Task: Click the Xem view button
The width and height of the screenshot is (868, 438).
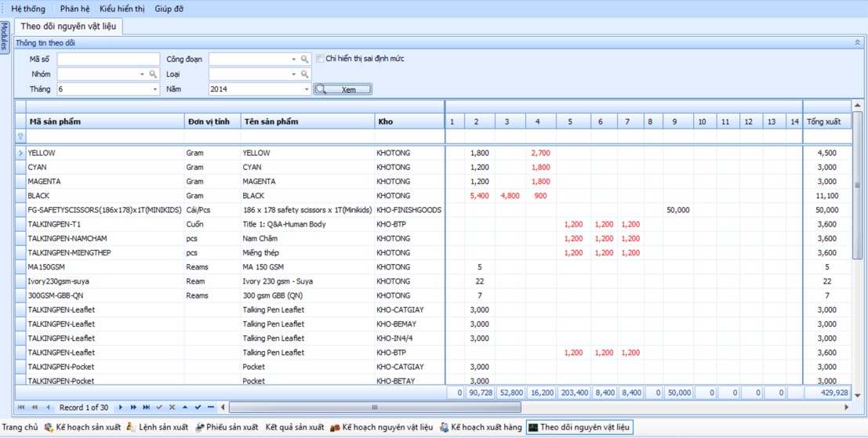Action: [x=343, y=89]
